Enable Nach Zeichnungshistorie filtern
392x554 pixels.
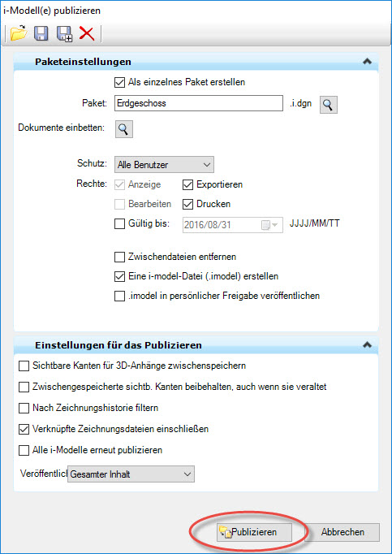click(x=24, y=408)
